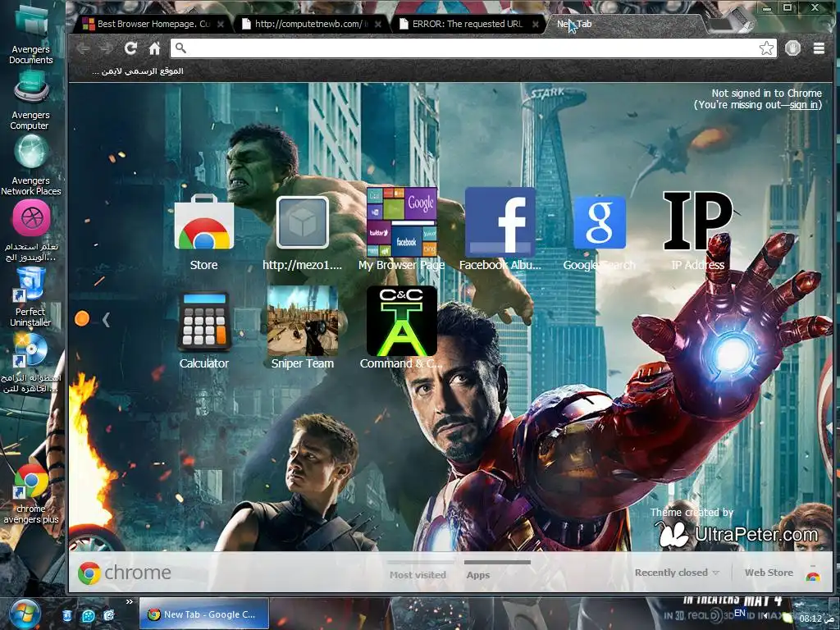Select Perfect Uninstaller desktop shortcut

(x=30, y=297)
